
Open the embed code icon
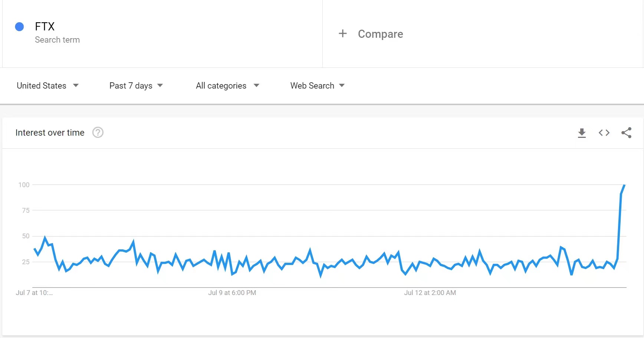point(604,133)
